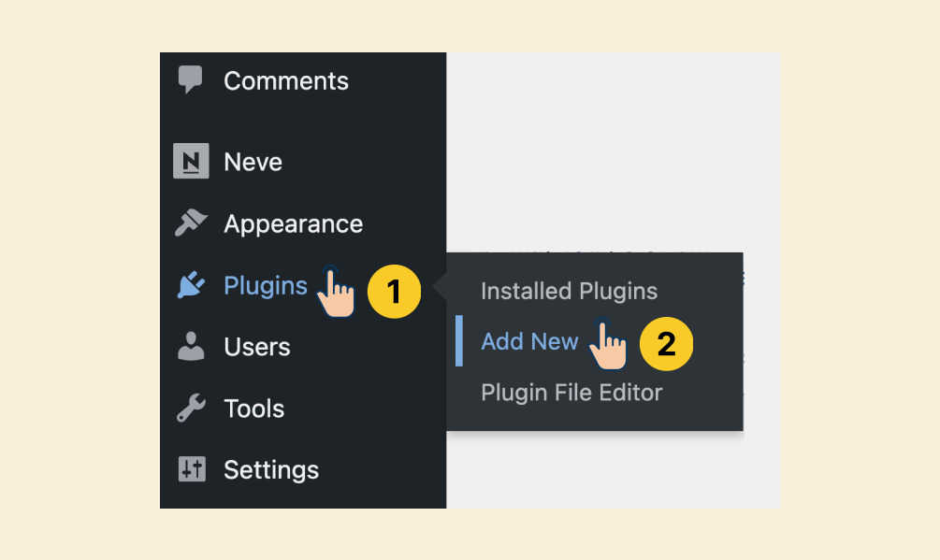
Task: Click the Appearance paintbrush icon
Action: click(191, 223)
